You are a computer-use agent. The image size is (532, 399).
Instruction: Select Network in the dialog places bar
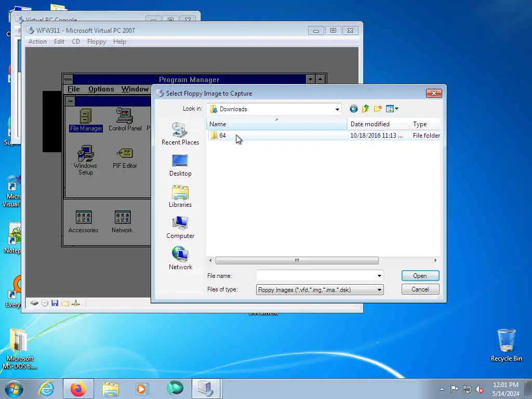click(x=180, y=258)
